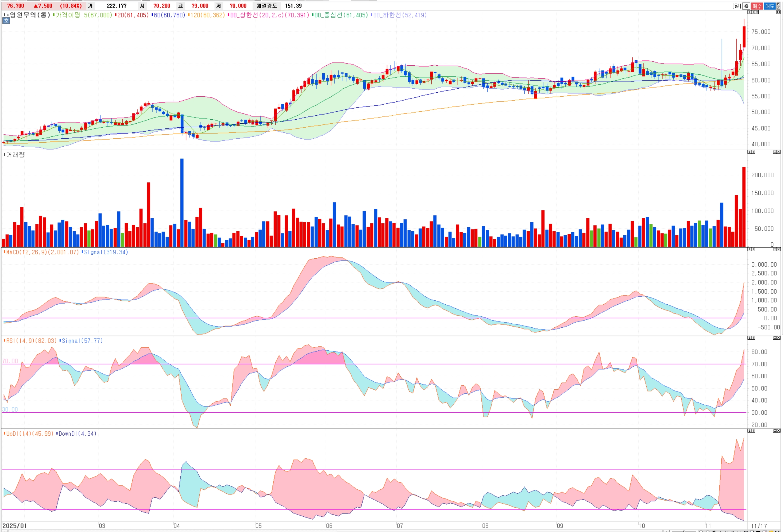
Task: Toggle L scale button on price chart
Action: (750, 12)
